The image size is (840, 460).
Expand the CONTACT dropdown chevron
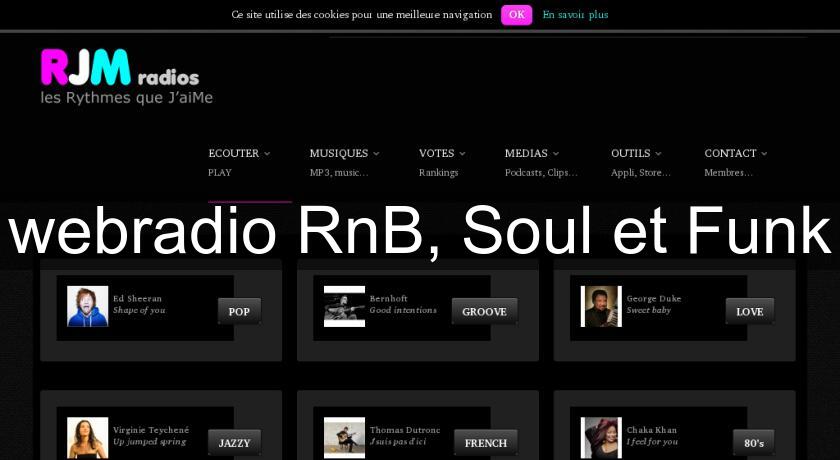(x=764, y=154)
